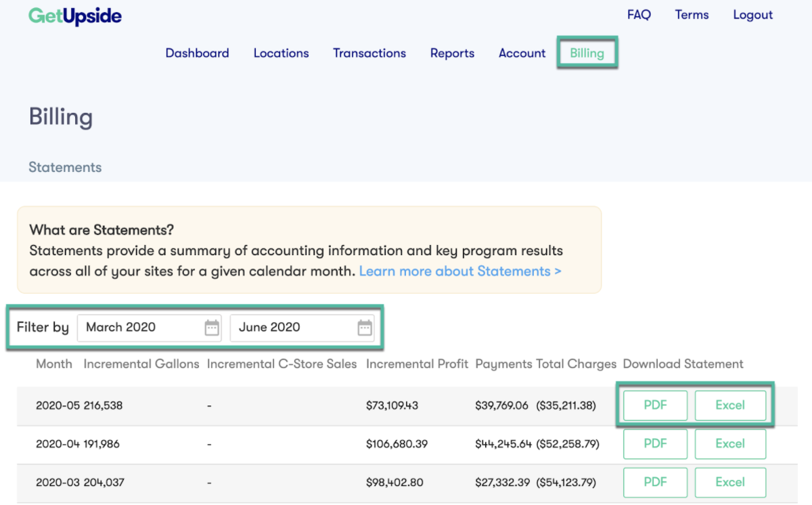Download the 2020-04 statement as Excel
Screen dimensions: 812x505
pos(730,443)
